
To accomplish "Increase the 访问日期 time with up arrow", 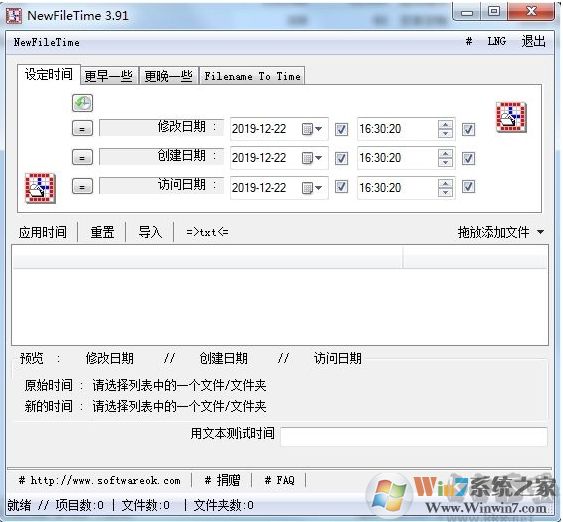I will (445, 183).
